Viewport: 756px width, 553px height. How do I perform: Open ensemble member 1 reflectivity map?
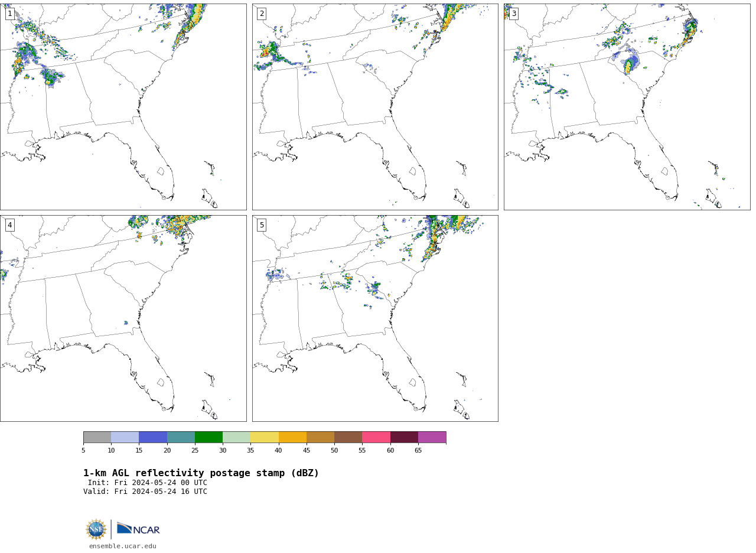tap(123, 107)
